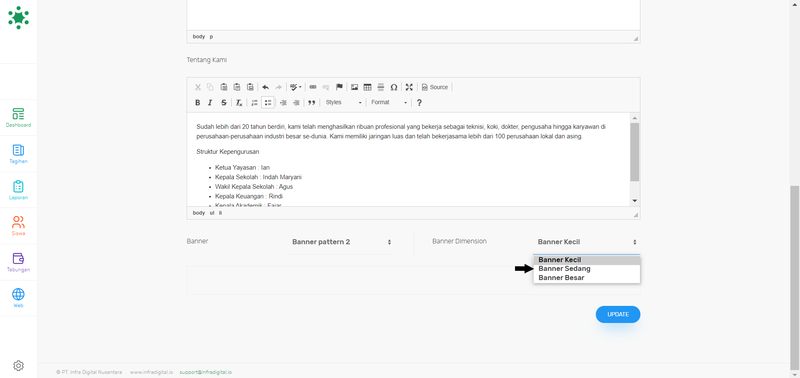This screenshot has width=800, height=378.
Task: Click the Remove Format icon
Action: [239, 103]
